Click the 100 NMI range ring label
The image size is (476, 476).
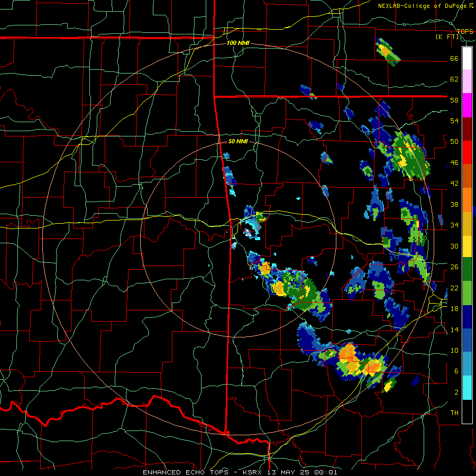coord(238,43)
